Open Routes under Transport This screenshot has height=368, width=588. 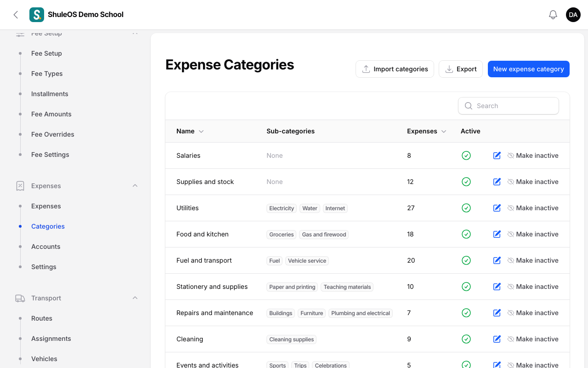tap(42, 318)
